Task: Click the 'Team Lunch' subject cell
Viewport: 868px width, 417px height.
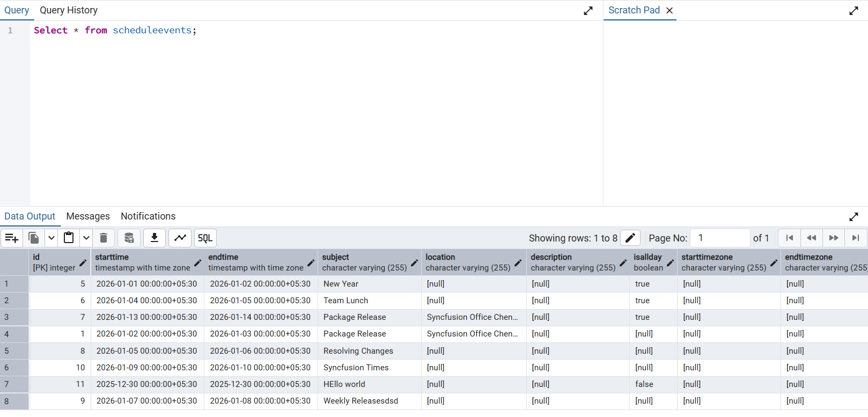Action: tap(370, 301)
